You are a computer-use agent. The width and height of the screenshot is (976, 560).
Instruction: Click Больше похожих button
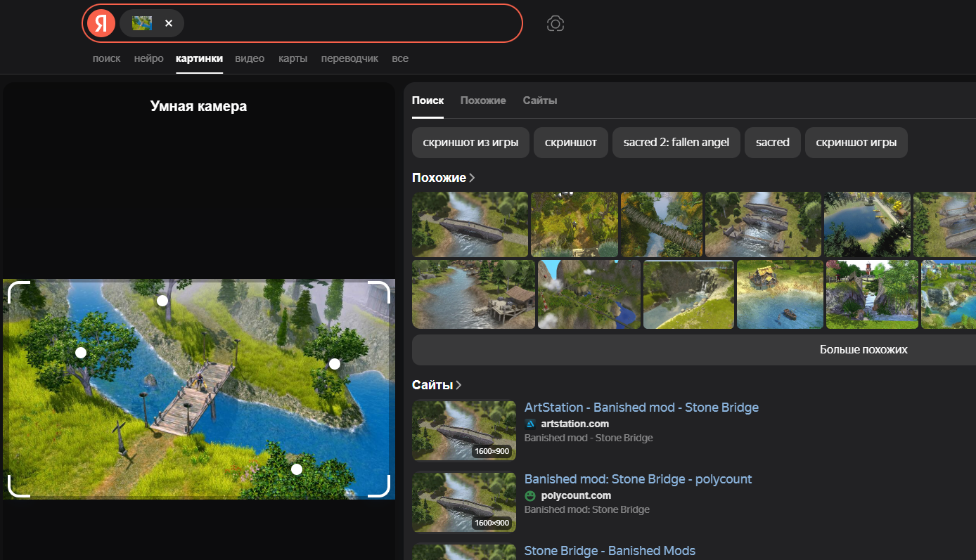pyautogui.click(x=863, y=349)
